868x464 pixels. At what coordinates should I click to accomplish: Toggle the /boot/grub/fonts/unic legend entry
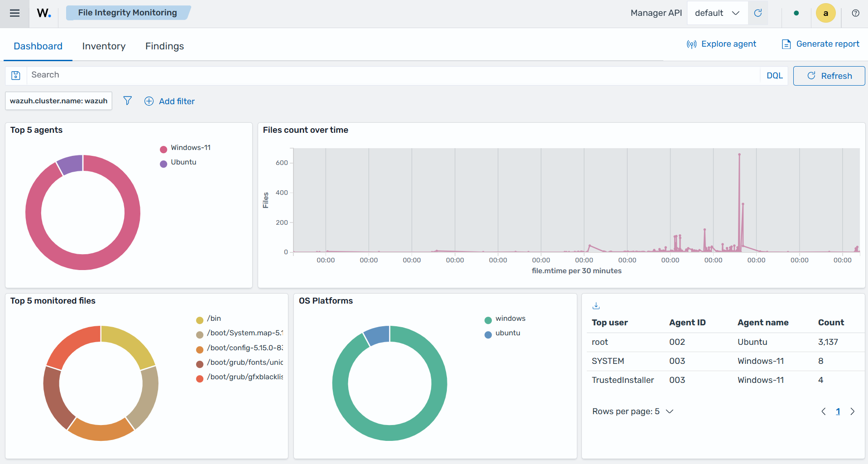(x=240, y=363)
